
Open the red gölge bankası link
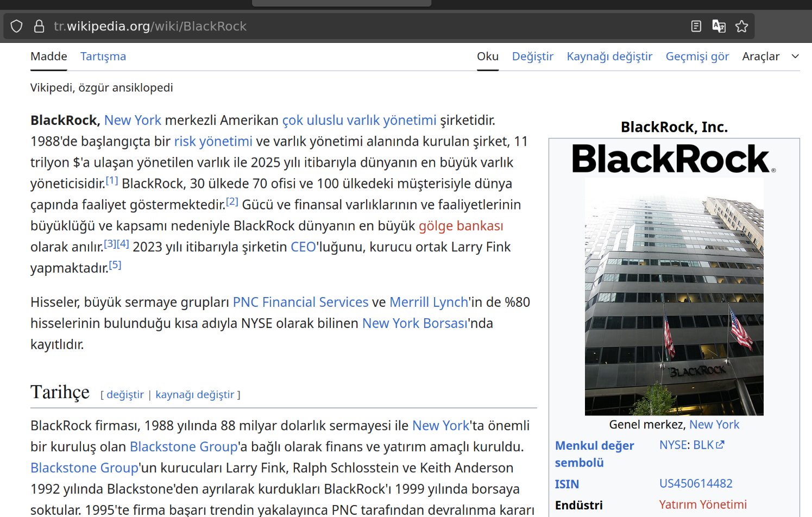(x=461, y=226)
